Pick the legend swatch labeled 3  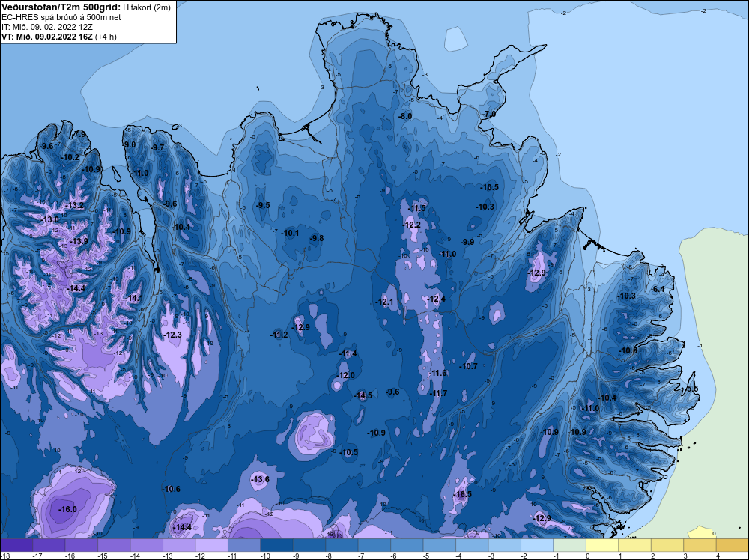tap(699, 545)
